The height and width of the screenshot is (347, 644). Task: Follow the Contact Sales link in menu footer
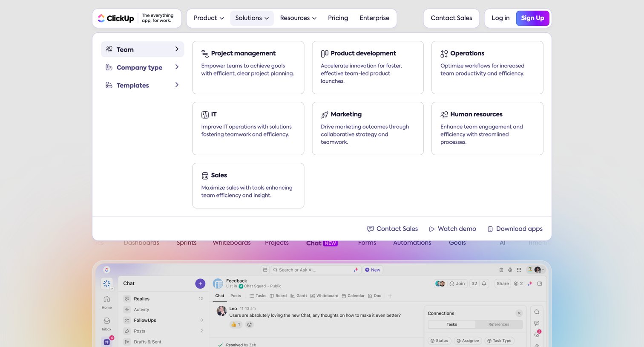pos(392,229)
